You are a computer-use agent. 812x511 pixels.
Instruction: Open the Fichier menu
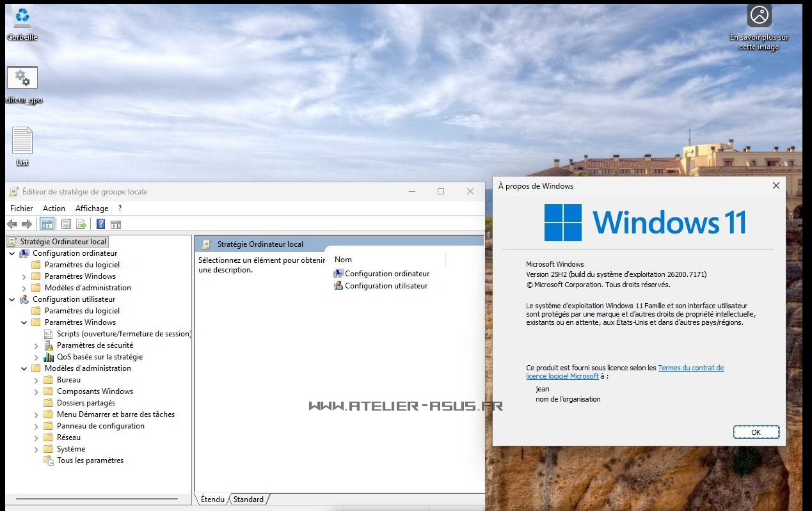point(21,208)
